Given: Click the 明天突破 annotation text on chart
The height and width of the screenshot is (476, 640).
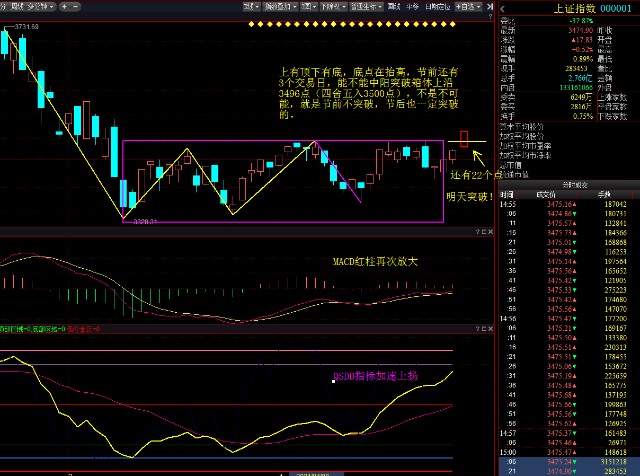Looking at the screenshot, I should point(468,198).
